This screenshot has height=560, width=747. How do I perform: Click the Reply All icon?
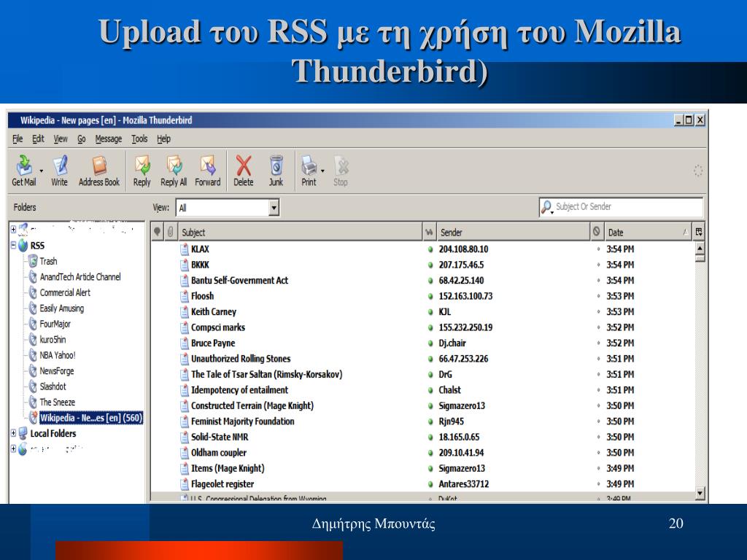click(174, 170)
